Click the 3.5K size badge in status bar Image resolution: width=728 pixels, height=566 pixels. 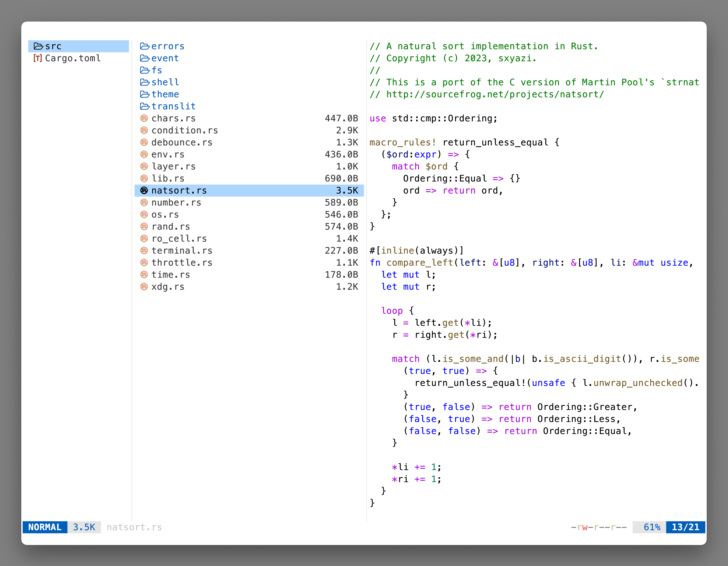pyautogui.click(x=84, y=527)
